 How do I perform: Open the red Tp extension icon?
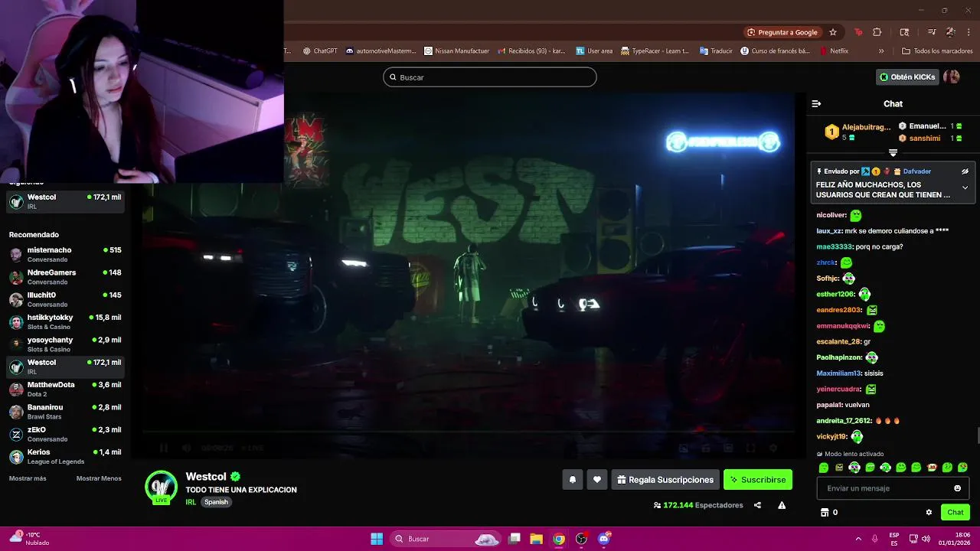coord(858,32)
